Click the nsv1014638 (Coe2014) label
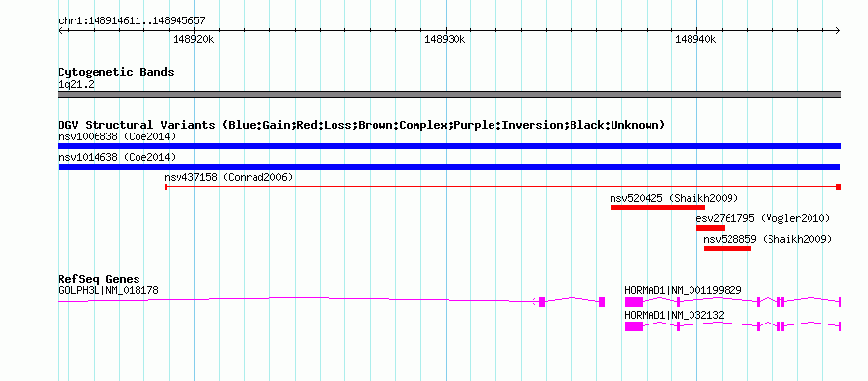The height and width of the screenshot is (381, 868). (117, 157)
